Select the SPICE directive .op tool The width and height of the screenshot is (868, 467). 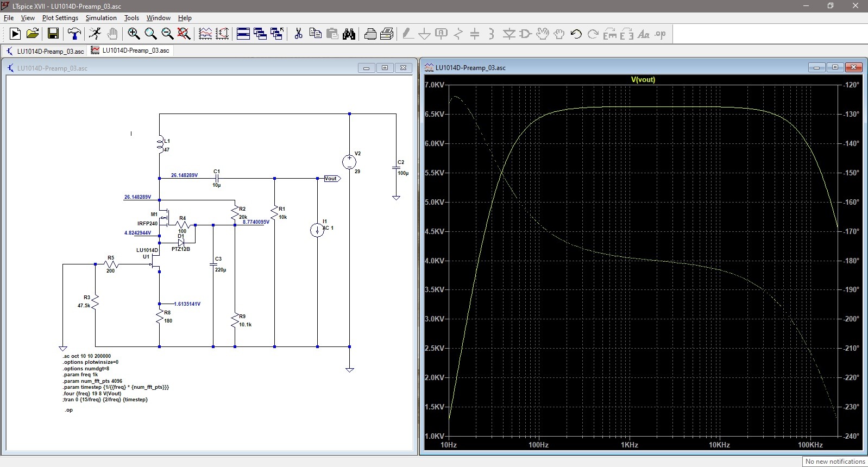660,34
